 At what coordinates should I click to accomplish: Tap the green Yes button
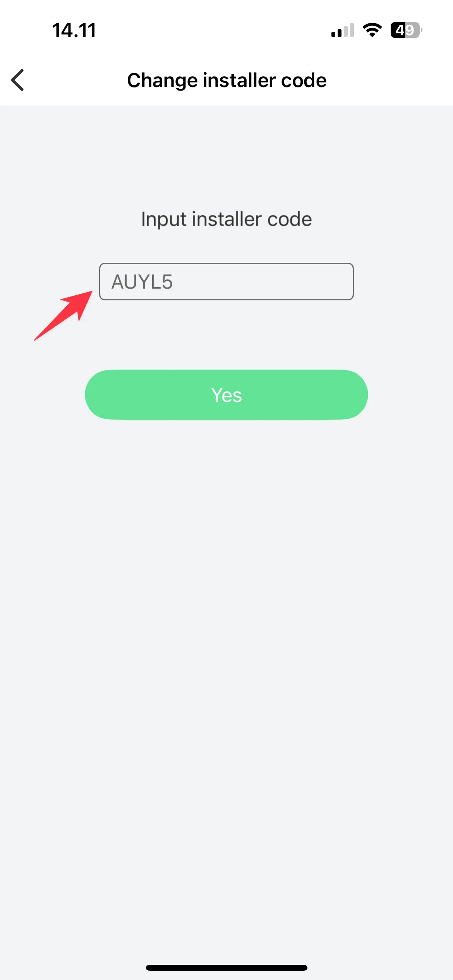pos(226,395)
